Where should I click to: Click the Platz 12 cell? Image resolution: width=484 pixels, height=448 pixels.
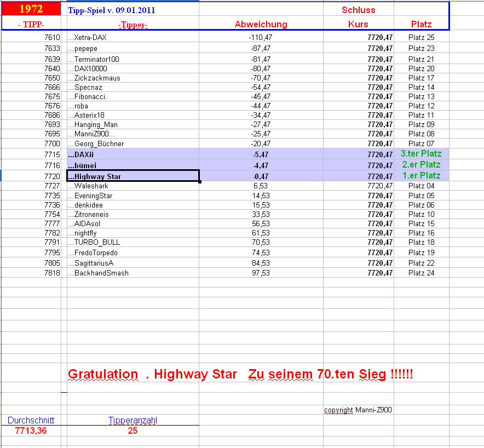422,106
